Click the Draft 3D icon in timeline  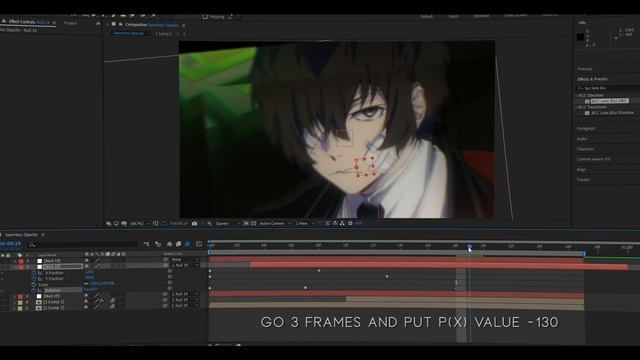coord(158,244)
